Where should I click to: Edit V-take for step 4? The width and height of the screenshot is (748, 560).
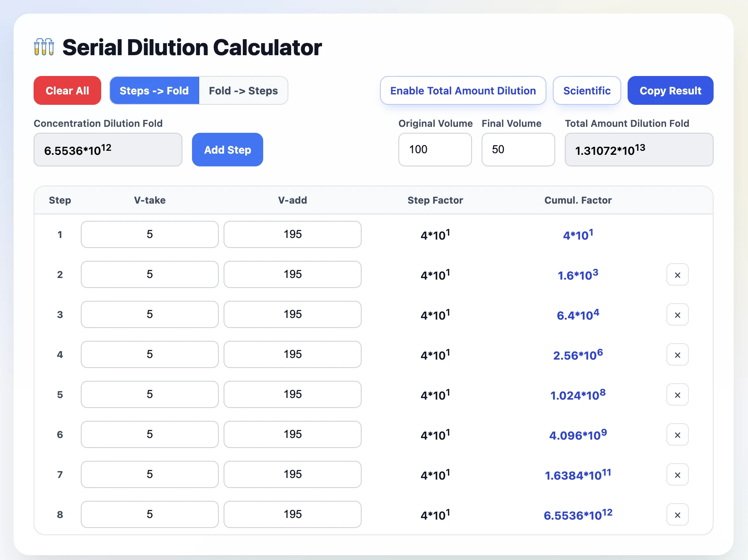[150, 354]
